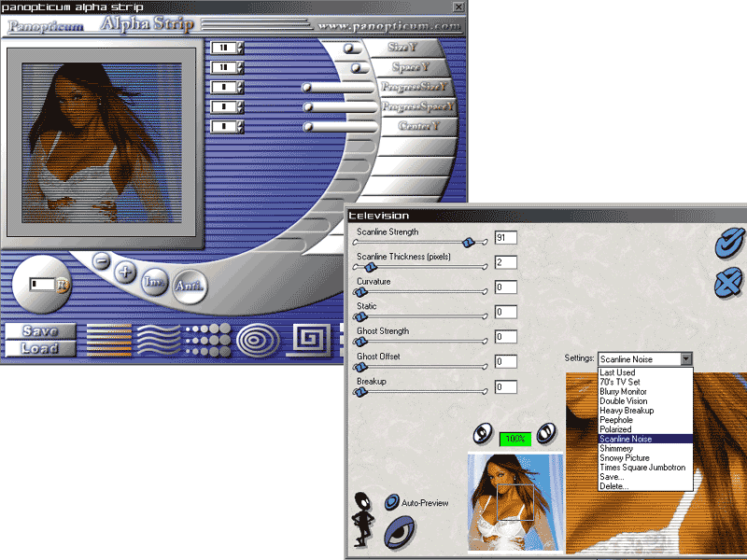This screenshot has width=747, height=560.
Task: Click the SpaceY value stepper arrows
Action: coord(240,67)
